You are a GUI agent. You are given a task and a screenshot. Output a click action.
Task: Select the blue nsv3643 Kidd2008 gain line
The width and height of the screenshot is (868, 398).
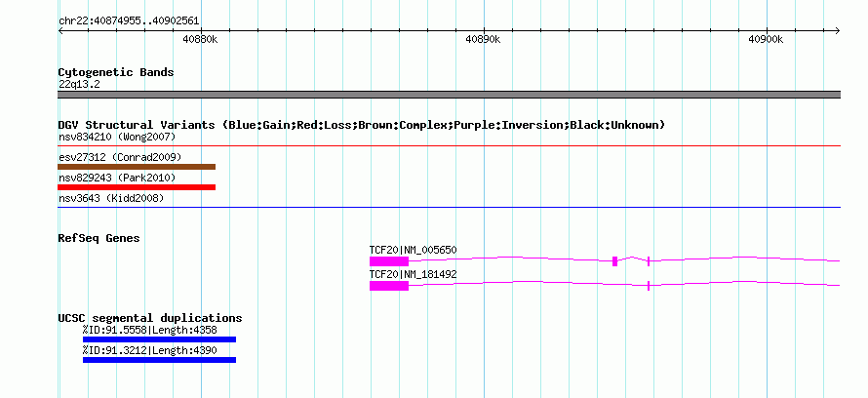pos(449,207)
